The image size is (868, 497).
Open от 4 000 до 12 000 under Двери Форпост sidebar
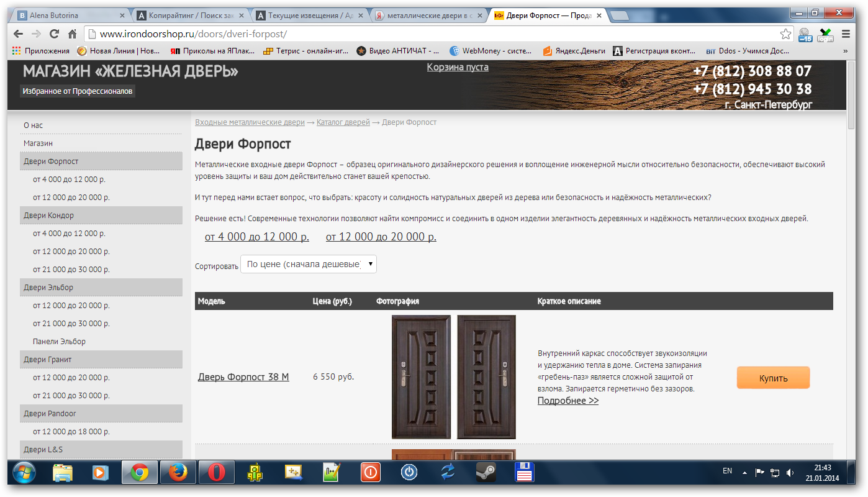70,179
